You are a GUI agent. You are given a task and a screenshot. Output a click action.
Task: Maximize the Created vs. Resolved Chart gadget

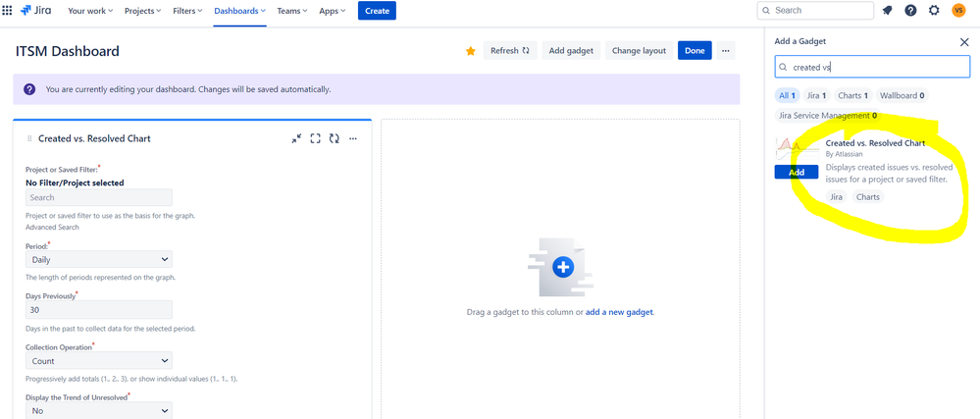(x=316, y=138)
